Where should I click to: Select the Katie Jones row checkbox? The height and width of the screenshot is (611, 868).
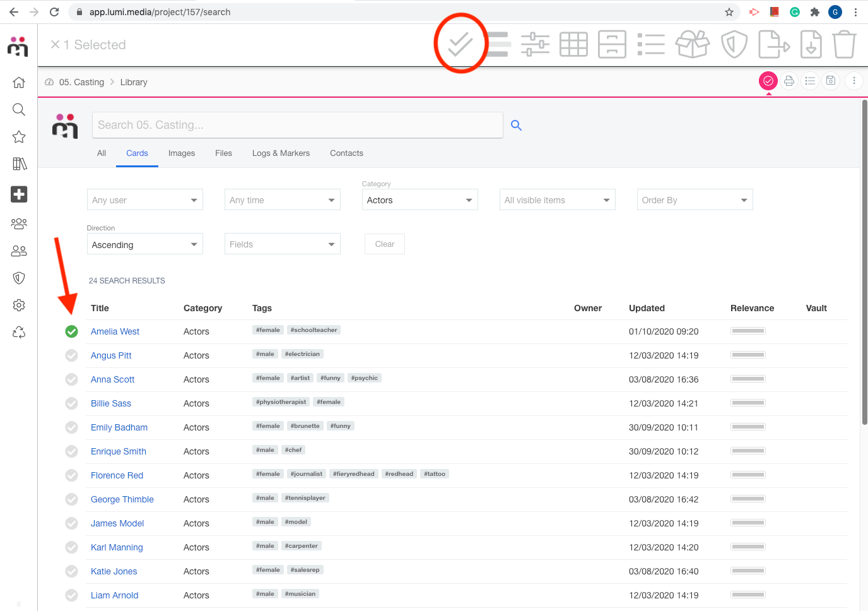coord(72,571)
